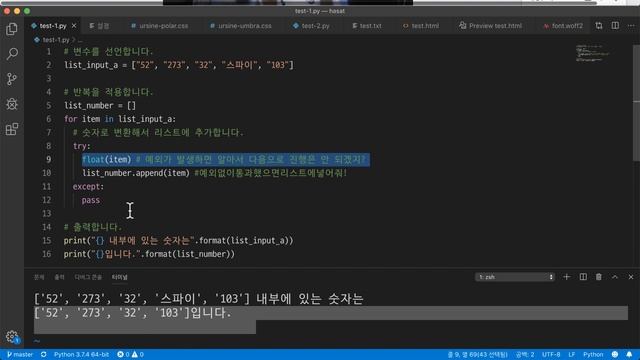640x360 pixels.
Task: Switch to the ursine-umbra.css tab
Action: [241, 26]
